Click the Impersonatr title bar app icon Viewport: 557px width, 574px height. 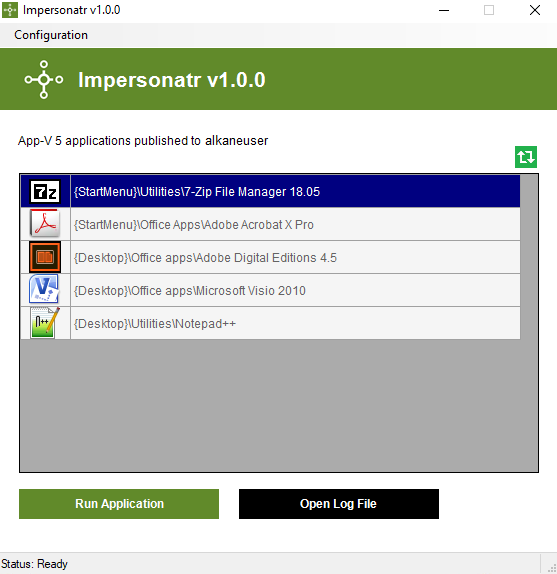[10, 10]
